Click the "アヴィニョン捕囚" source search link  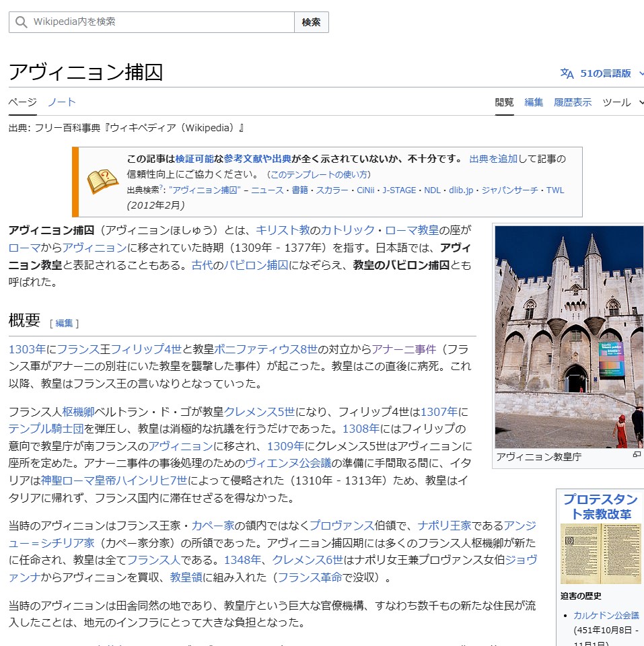(x=205, y=190)
